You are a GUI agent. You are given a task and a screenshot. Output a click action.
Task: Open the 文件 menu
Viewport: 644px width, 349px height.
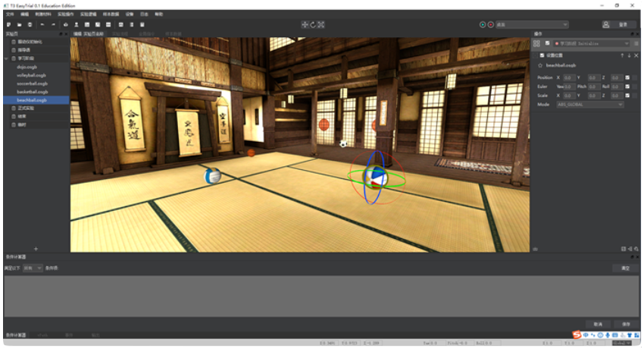point(11,14)
